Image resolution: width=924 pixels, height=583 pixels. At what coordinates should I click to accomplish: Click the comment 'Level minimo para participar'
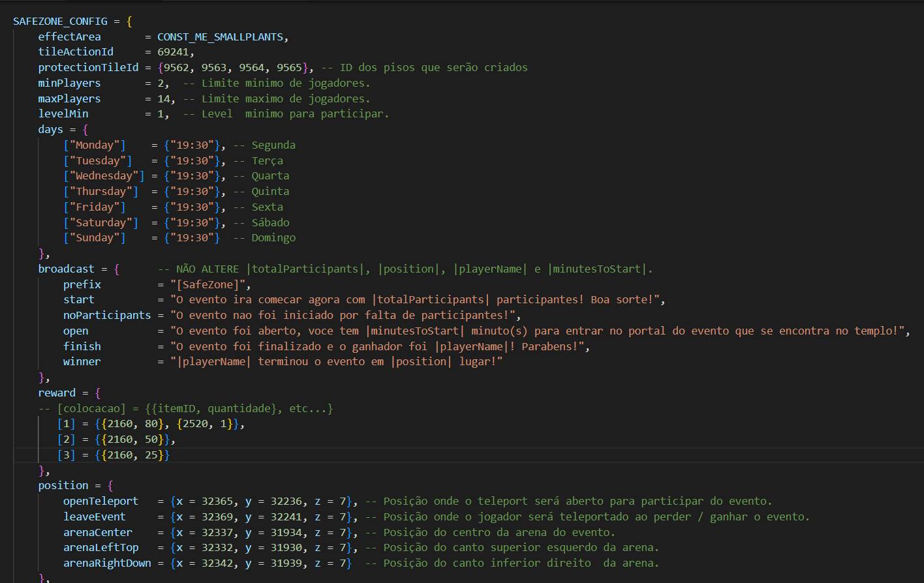286,114
